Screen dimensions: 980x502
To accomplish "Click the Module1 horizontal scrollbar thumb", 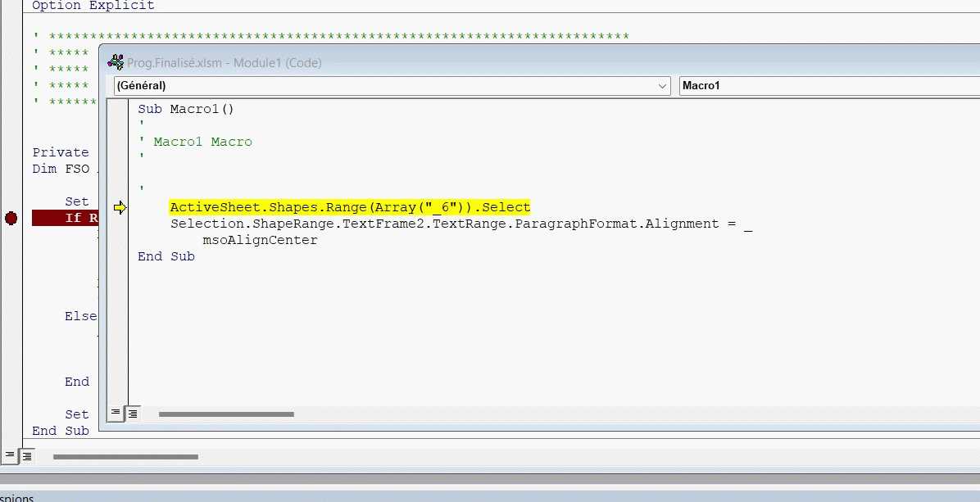I will (226, 414).
